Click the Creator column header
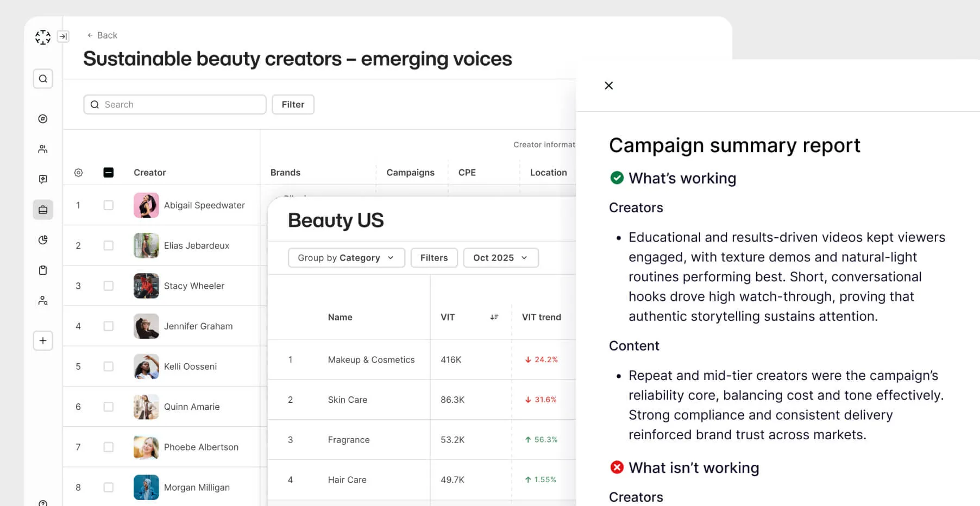 point(150,173)
